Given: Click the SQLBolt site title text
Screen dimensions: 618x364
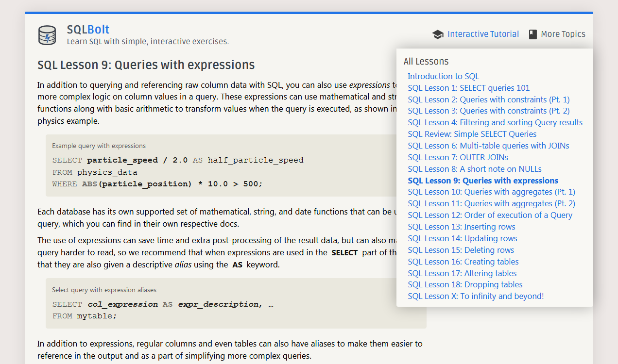Looking at the screenshot, I should (88, 30).
